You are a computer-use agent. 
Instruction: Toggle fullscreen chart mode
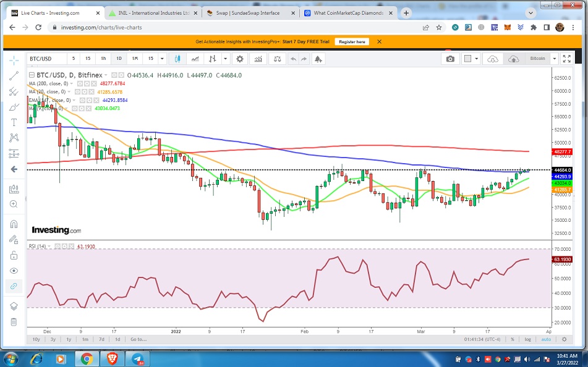(x=567, y=59)
